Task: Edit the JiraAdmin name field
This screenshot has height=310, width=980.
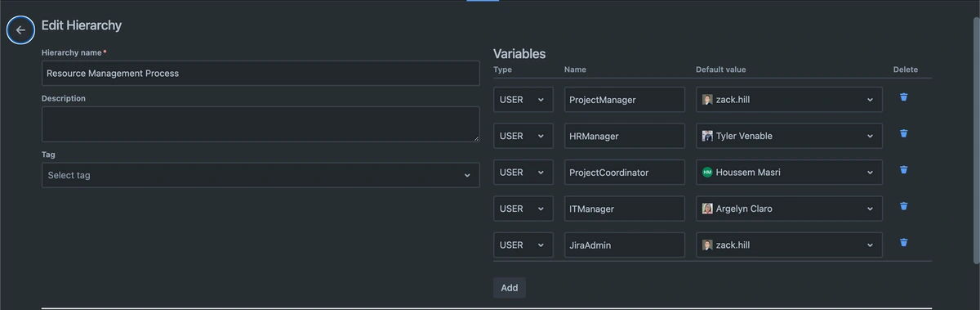Action: pos(625,245)
